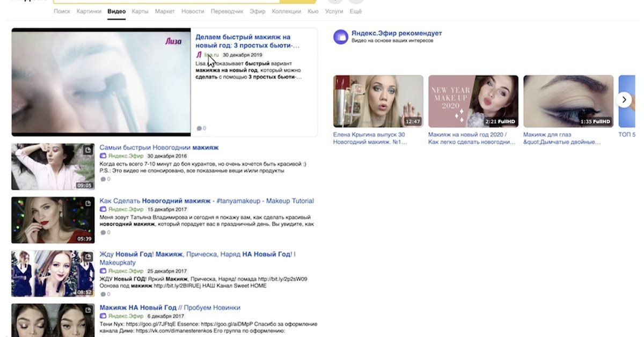Viewport: 644px width, 337px height.
Task: Open 'Жду Новый Год! Макияж, Прическа' link
Action: point(197,258)
